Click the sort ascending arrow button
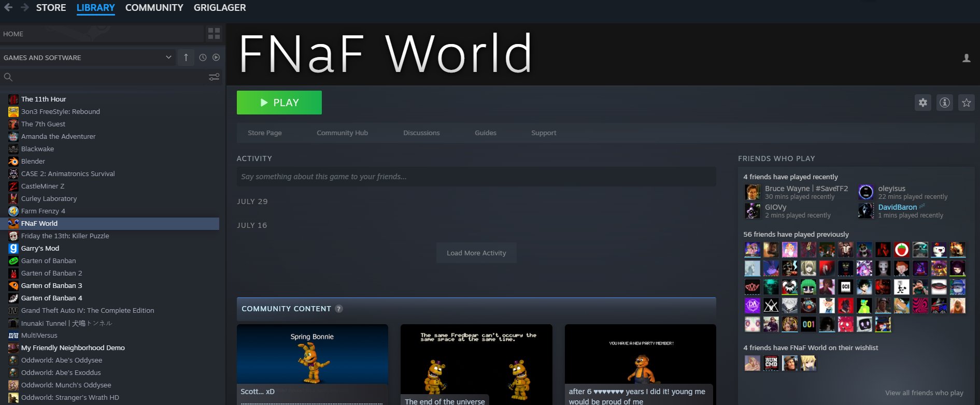This screenshot has height=405, width=980. [x=186, y=57]
